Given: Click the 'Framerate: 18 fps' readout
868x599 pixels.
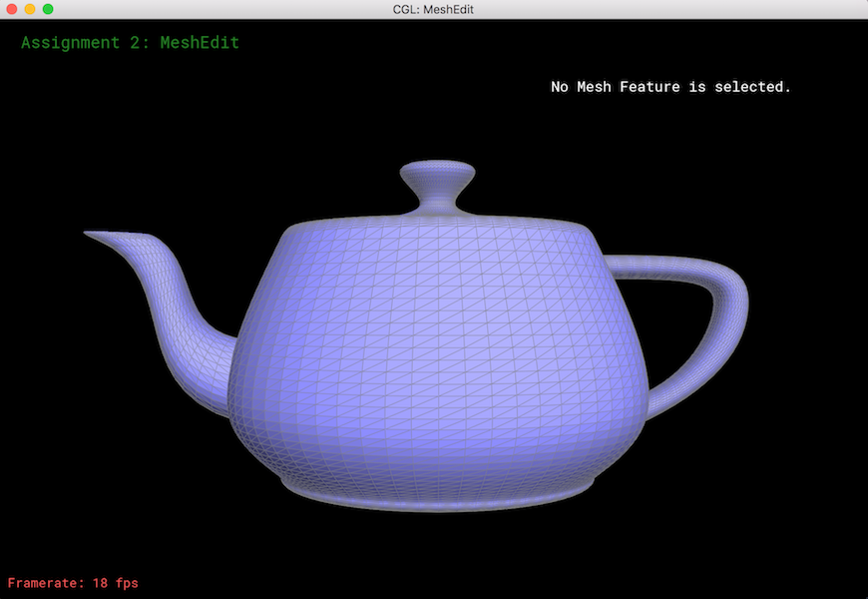Looking at the screenshot, I should point(73,583).
